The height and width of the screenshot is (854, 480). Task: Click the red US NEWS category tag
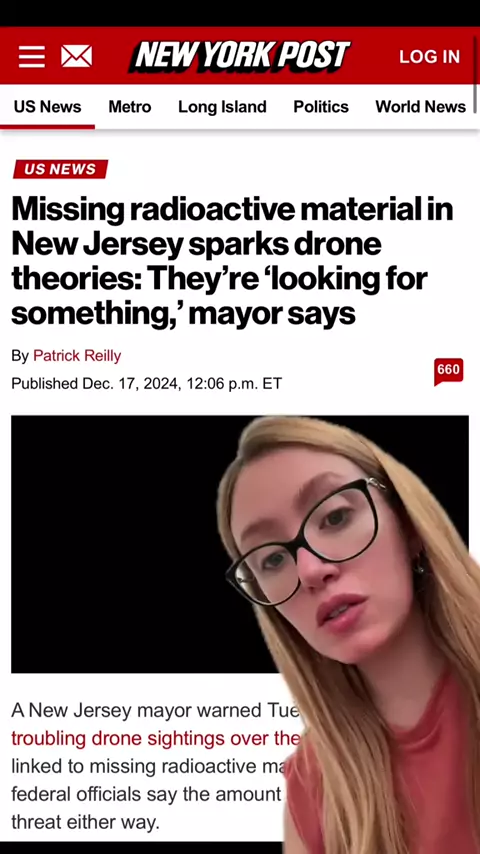(x=60, y=169)
